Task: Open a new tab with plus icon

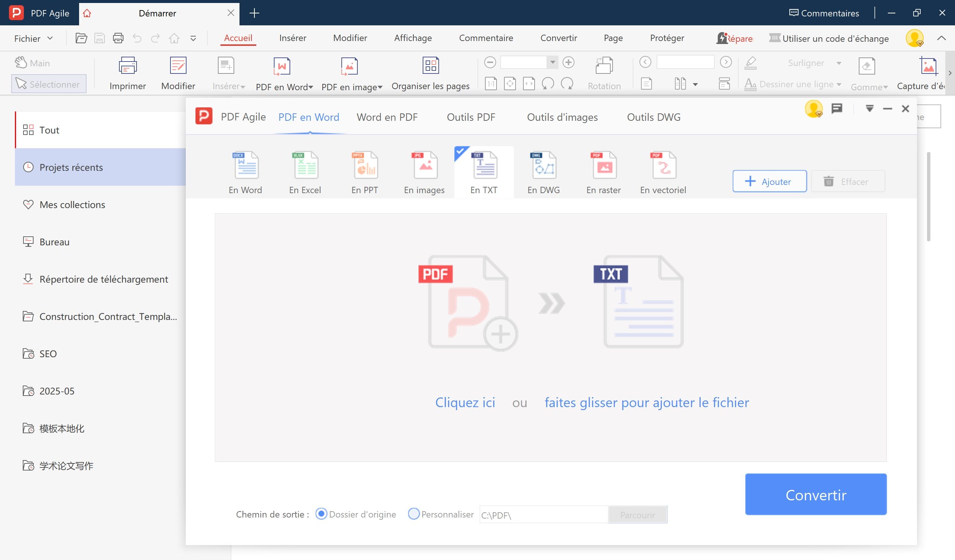Action: (254, 13)
